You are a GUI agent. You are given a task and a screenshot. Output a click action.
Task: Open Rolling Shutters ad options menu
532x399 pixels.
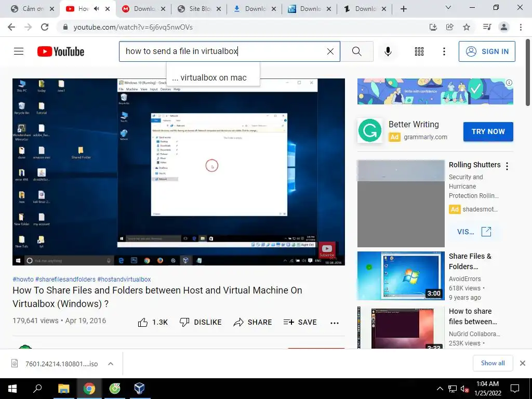click(x=507, y=166)
